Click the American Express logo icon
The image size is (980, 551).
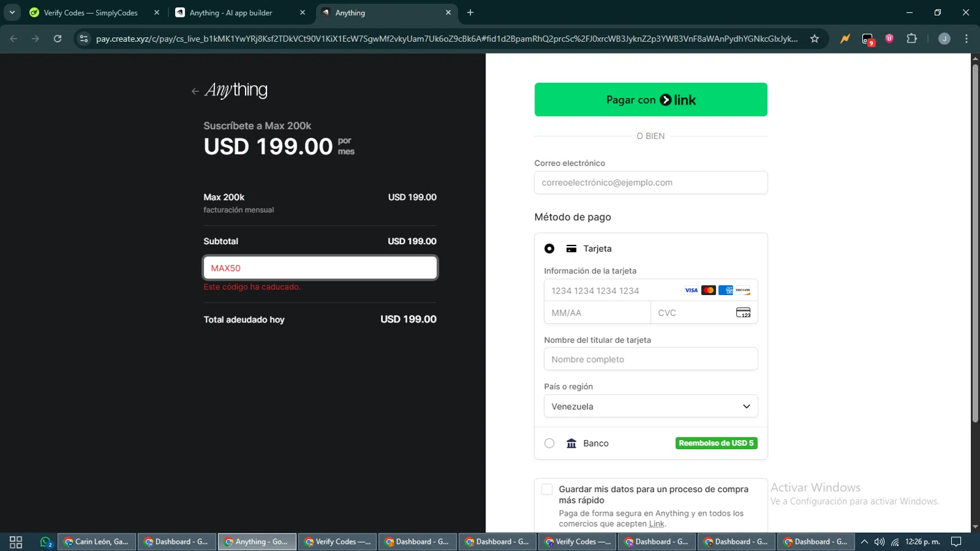click(726, 291)
